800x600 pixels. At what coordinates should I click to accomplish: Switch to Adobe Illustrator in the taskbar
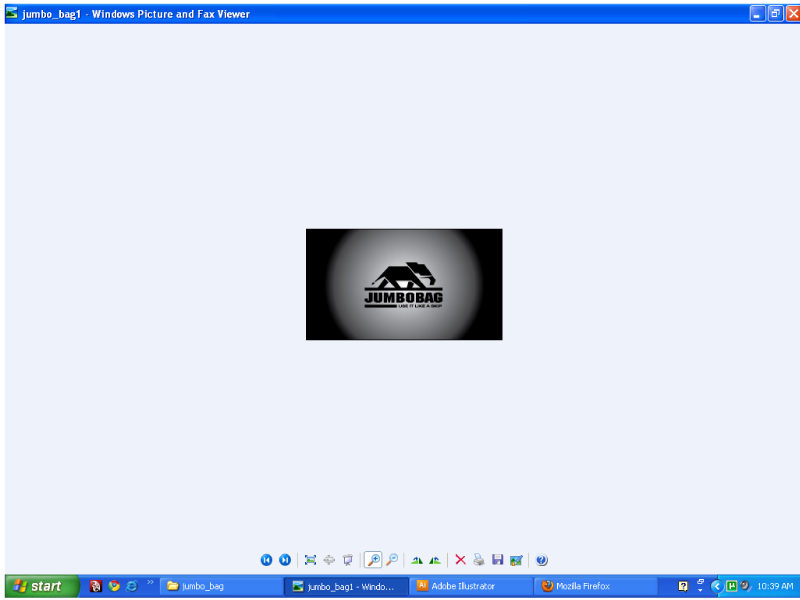(x=470, y=586)
